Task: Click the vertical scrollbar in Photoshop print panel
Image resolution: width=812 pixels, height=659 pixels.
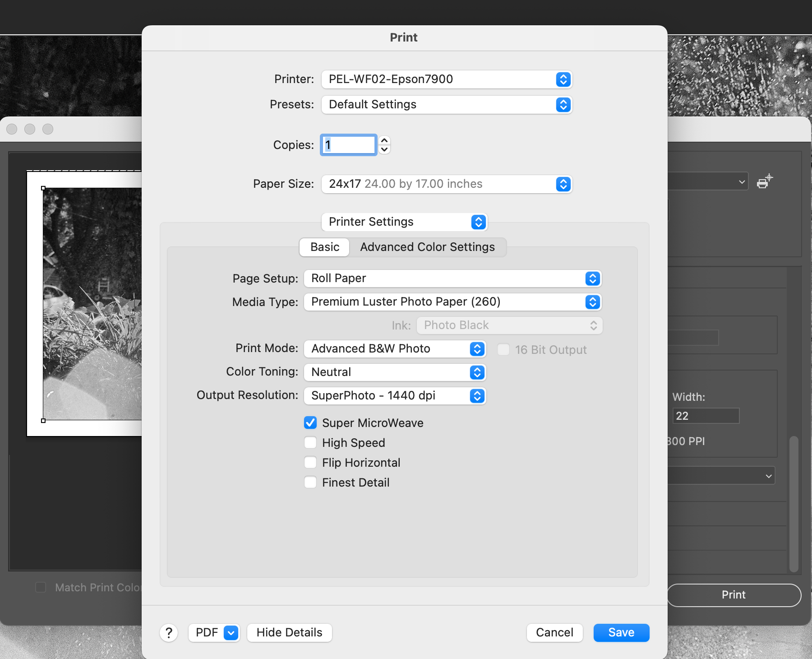Action: tap(794, 503)
